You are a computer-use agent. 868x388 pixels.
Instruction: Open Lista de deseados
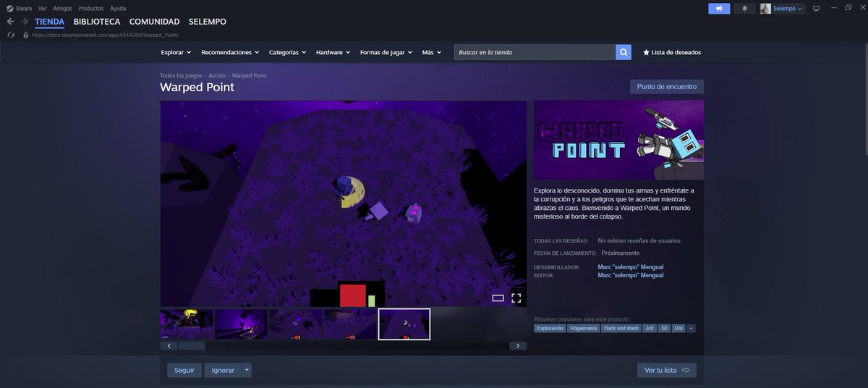coord(676,52)
